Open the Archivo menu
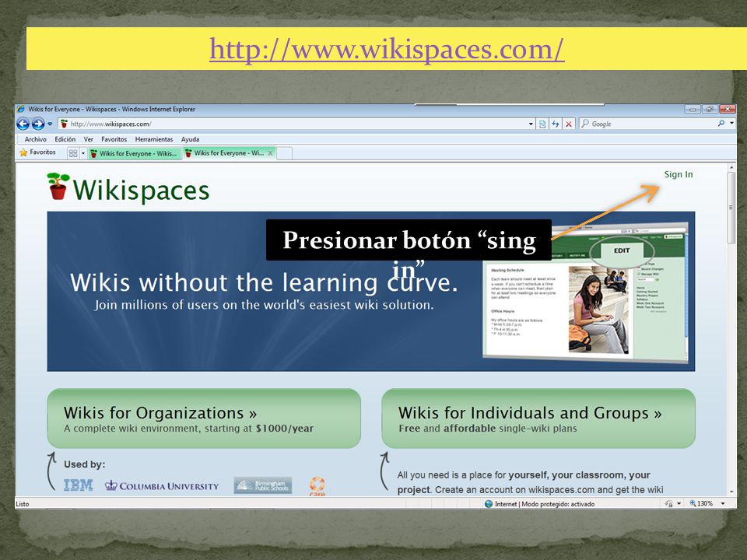The width and height of the screenshot is (747, 560). 35,139
